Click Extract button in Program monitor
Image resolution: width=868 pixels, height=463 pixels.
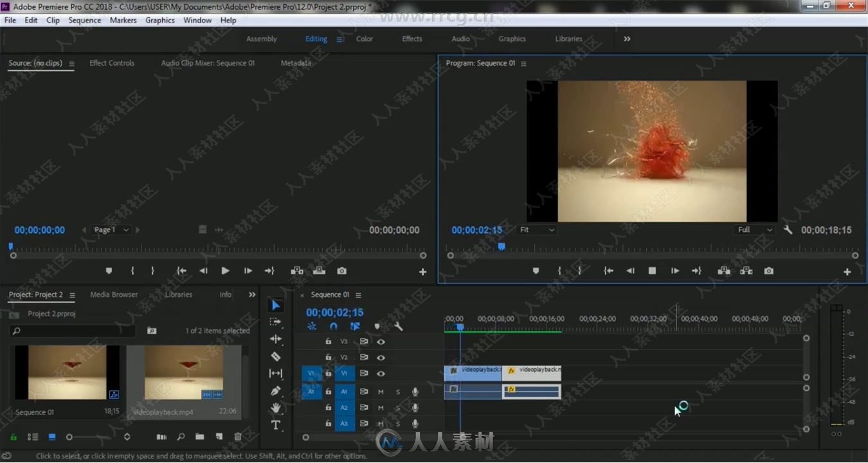coord(746,271)
